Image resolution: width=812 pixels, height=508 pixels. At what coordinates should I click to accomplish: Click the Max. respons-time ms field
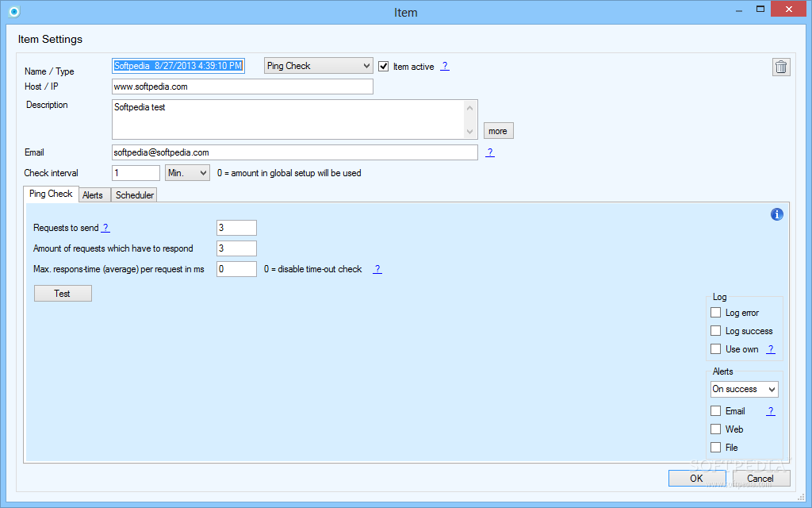(236, 269)
